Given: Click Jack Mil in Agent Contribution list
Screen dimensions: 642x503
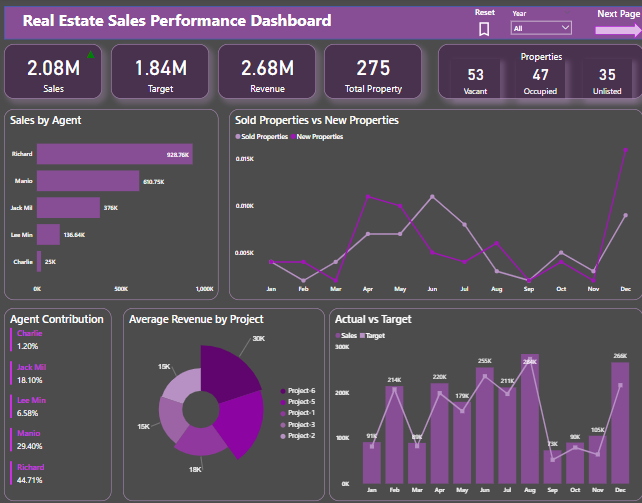Looking at the screenshot, I should click(30, 367).
